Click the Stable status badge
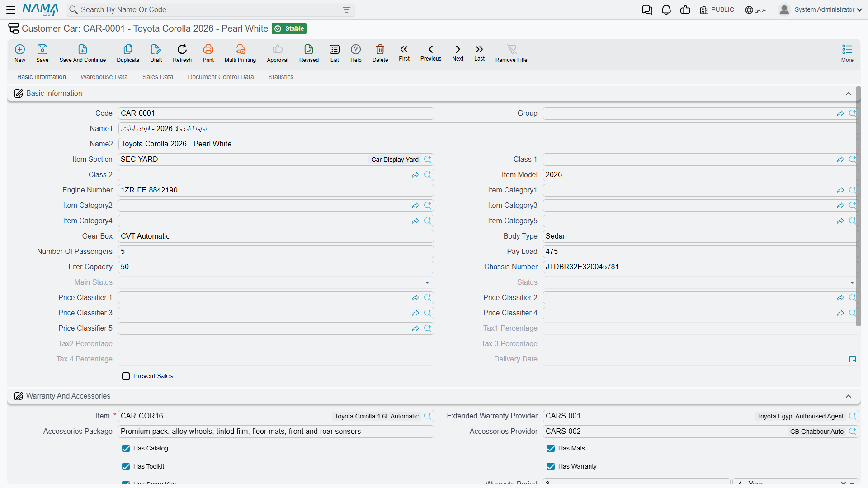Screen dimensions: 868x488 pyautogui.click(x=289, y=28)
